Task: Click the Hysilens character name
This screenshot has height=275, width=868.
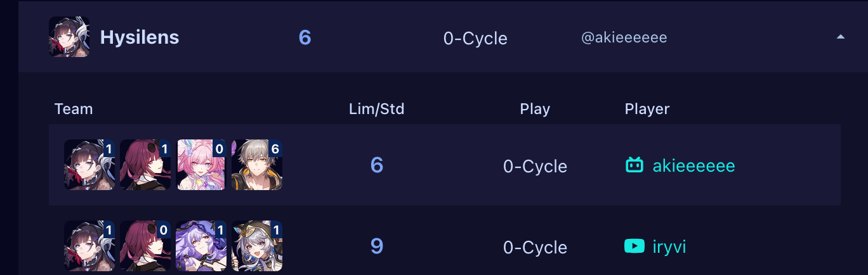Action: [140, 37]
